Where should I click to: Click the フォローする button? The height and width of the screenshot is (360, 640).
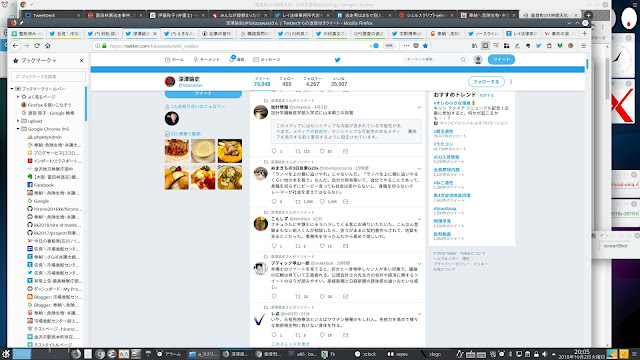[486, 82]
